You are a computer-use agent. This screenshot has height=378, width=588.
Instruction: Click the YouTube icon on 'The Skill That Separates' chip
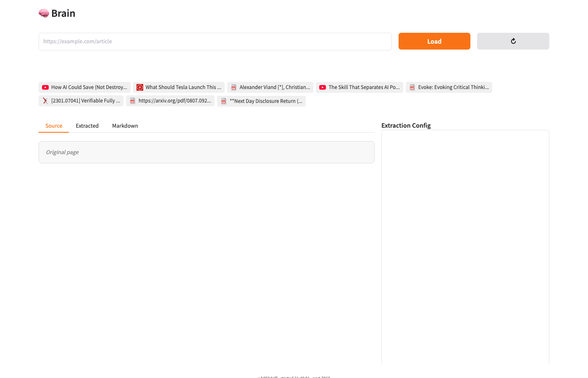click(x=323, y=87)
